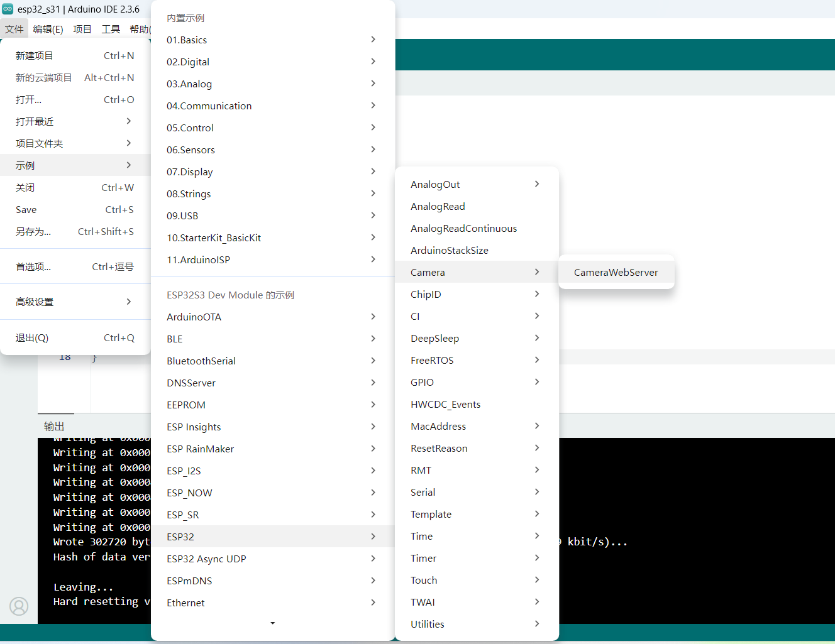The height and width of the screenshot is (644, 835).
Task: Choose 新建项目 from the file menu
Action: (75, 55)
